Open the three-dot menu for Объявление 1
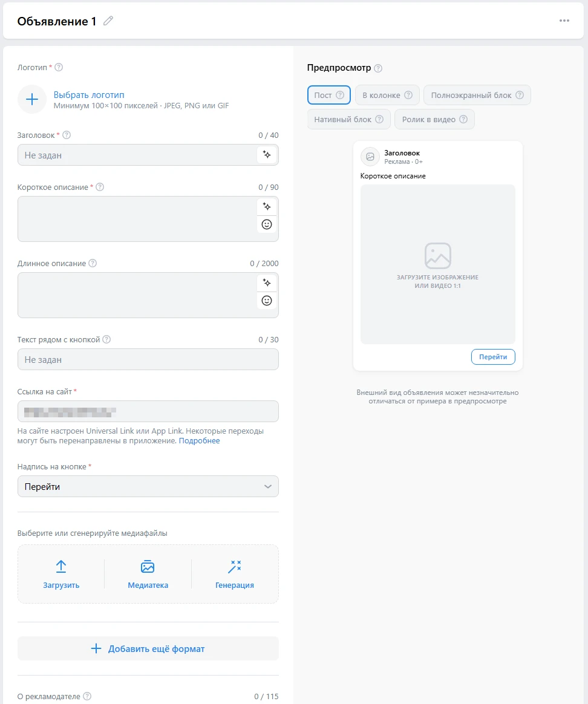This screenshot has height=704, width=588. 564,21
